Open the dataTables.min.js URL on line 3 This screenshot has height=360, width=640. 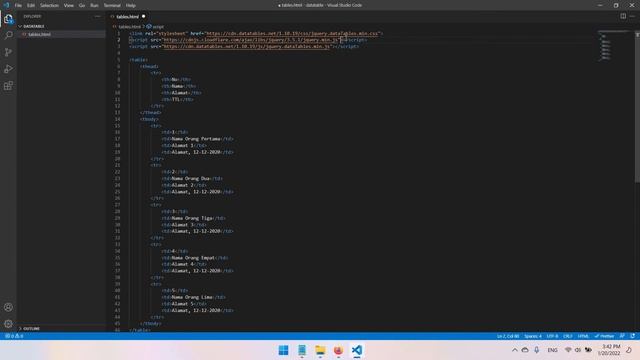247,46
